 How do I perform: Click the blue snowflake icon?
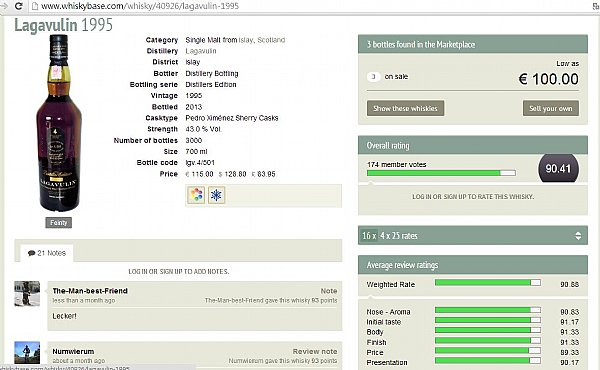216,195
